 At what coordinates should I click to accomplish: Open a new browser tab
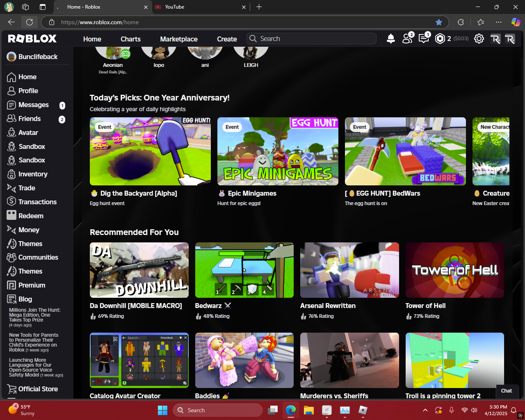coord(259,7)
